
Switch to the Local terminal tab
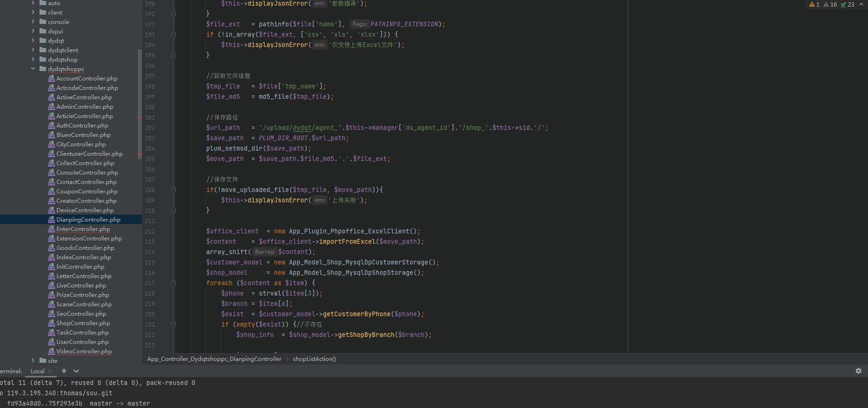tap(37, 371)
